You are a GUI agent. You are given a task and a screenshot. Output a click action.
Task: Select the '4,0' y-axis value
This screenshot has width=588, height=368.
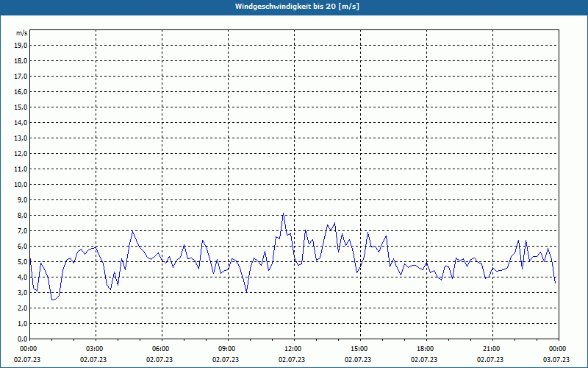point(22,277)
